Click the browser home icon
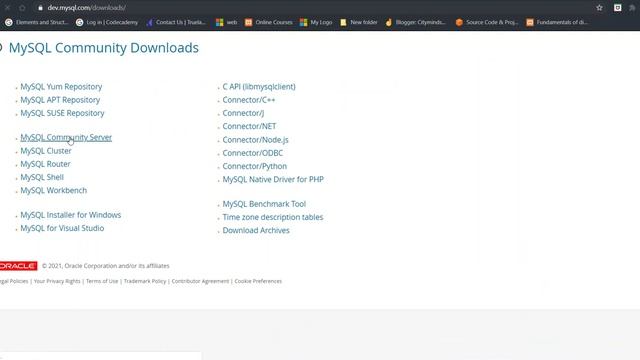The width and height of the screenshot is (640, 360). (22, 8)
